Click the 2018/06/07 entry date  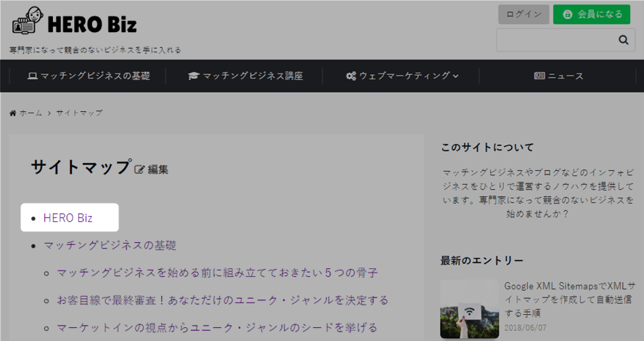tap(526, 328)
